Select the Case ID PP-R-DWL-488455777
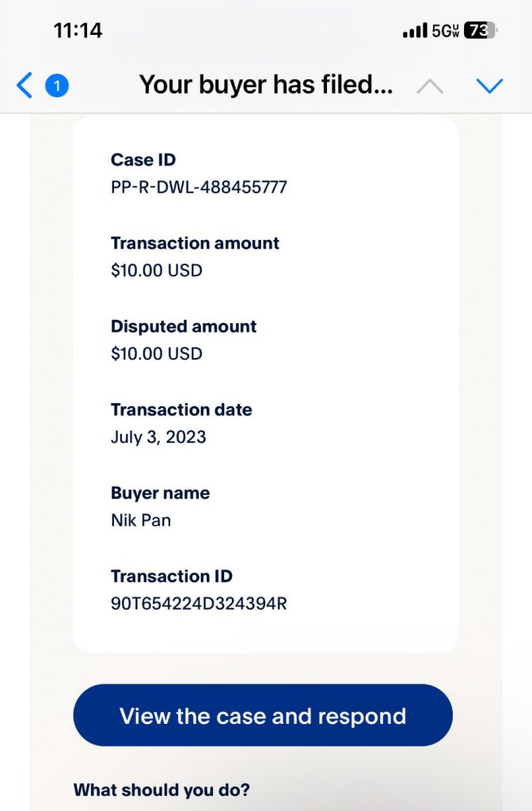This screenshot has height=811, width=532. 199,187
